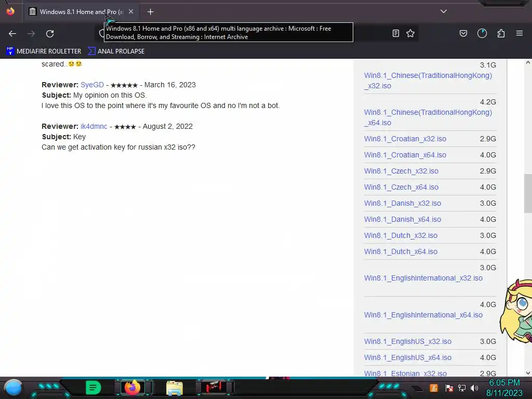
Task: Download Win8.1_EnglishInternational_x32.iso
Action: pyautogui.click(x=423, y=278)
